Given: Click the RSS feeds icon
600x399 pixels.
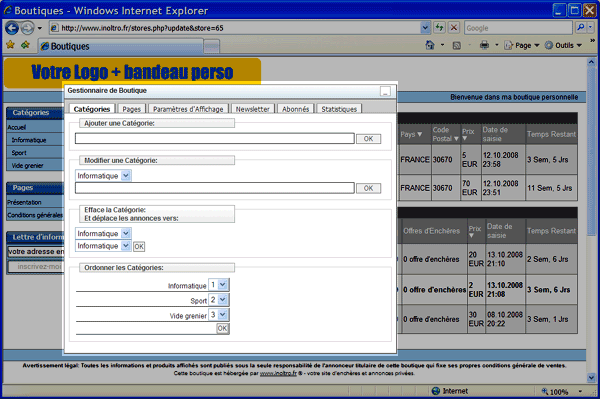Looking at the screenshot, I should pyautogui.click(x=457, y=46).
